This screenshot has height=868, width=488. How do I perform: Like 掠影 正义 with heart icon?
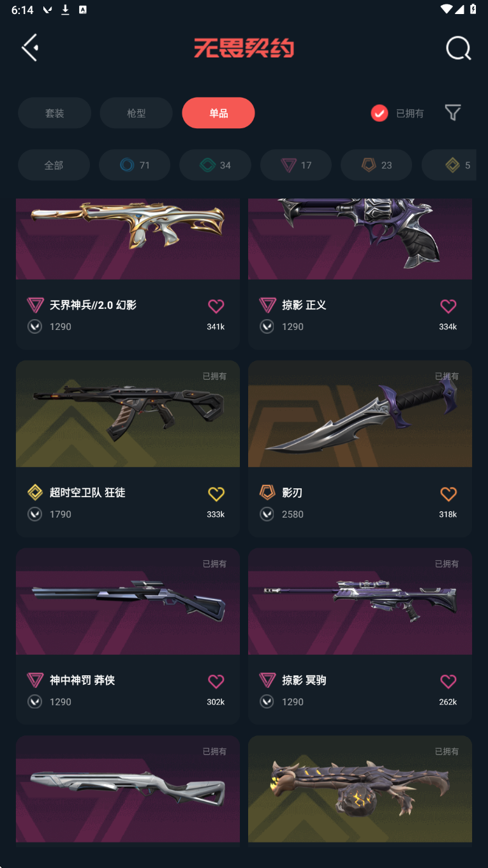click(448, 306)
